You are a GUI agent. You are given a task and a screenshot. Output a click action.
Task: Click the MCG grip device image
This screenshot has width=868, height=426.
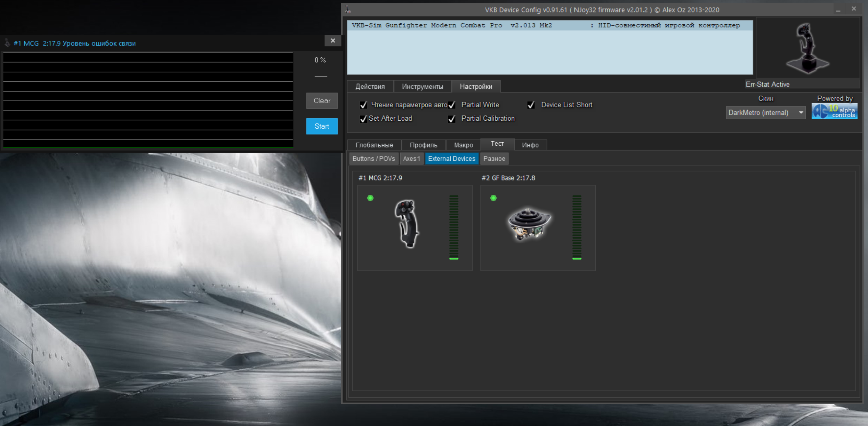[407, 224]
